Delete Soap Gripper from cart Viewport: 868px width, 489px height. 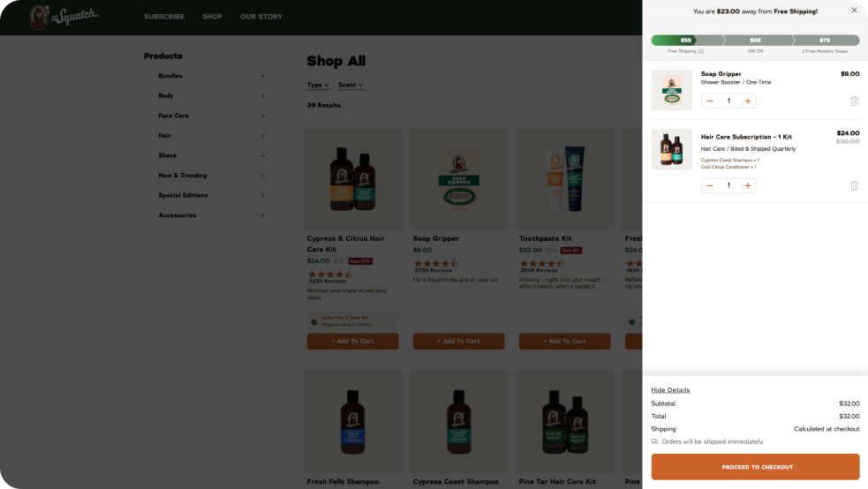pyautogui.click(x=854, y=102)
